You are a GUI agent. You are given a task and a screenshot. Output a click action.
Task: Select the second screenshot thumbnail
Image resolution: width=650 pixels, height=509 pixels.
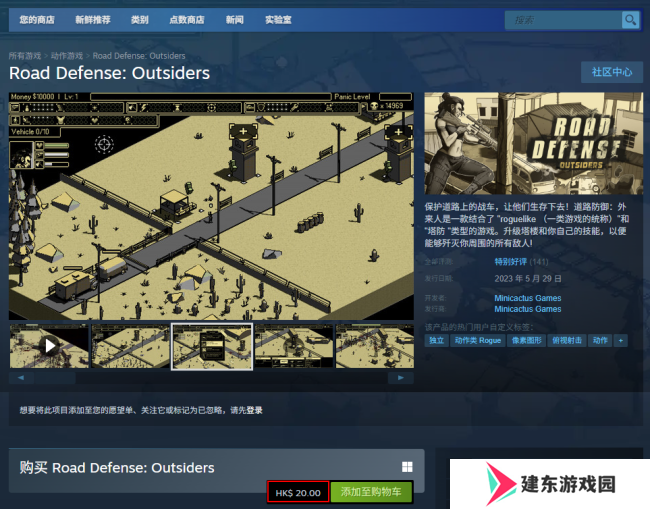(131, 346)
